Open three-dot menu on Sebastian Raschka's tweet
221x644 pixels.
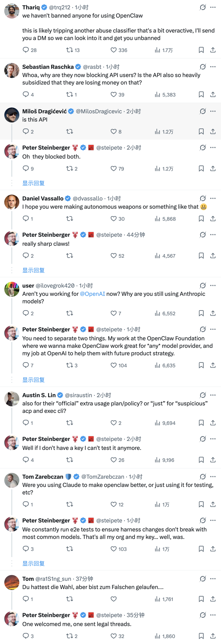click(213, 67)
